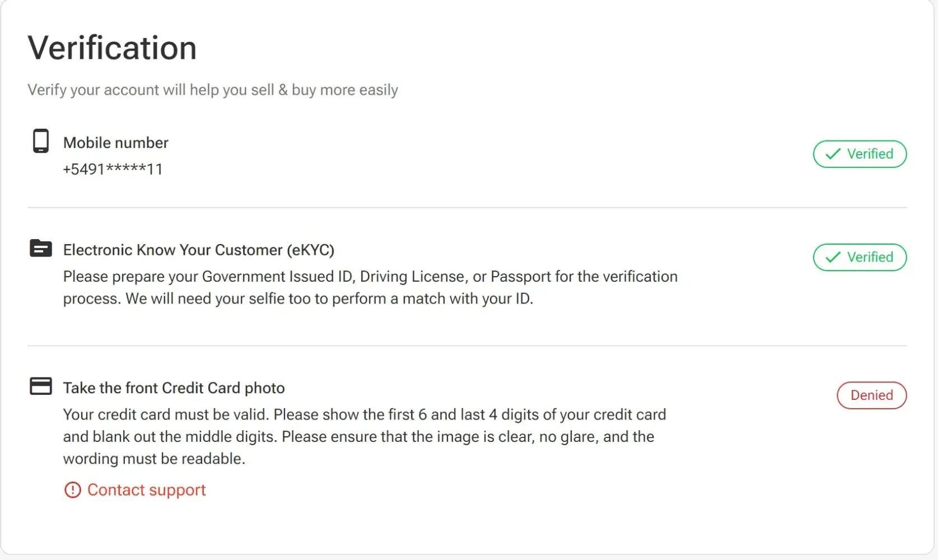The image size is (938, 560).
Task: Click the masked phone number +5491*****11
Action: coord(113,169)
